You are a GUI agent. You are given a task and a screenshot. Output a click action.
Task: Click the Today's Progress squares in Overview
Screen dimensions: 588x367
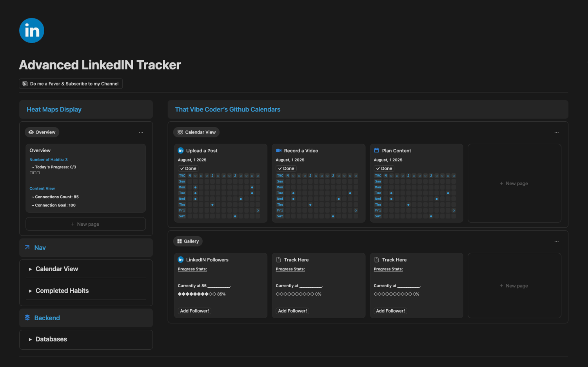point(35,173)
